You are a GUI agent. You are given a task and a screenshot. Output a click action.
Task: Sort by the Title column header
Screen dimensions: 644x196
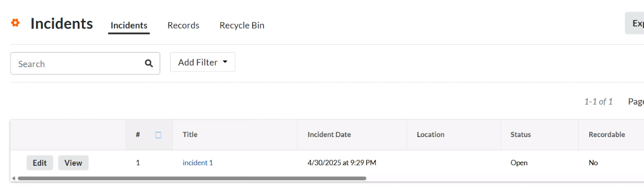click(x=190, y=134)
